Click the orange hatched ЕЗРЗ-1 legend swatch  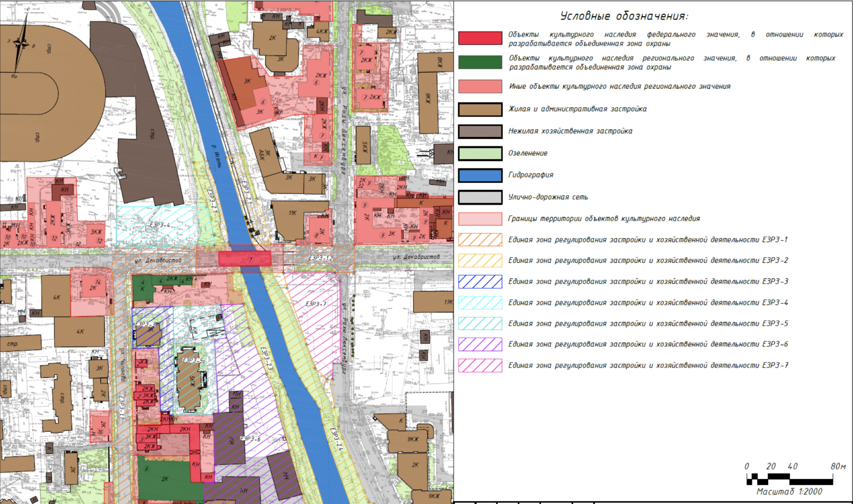tap(480, 240)
